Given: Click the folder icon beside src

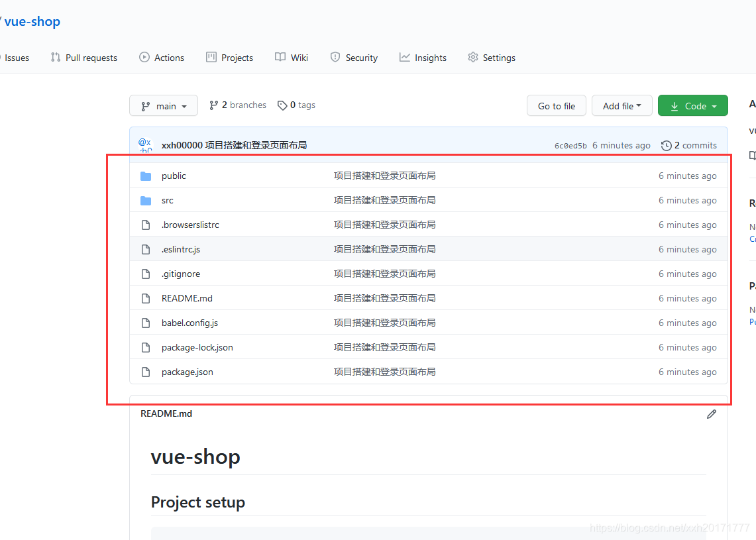Looking at the screenshot, I should click(x=146, y=201).
